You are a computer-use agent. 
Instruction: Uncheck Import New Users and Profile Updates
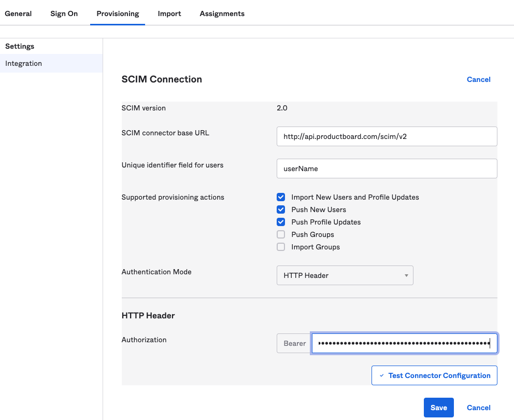coord(281,197)
